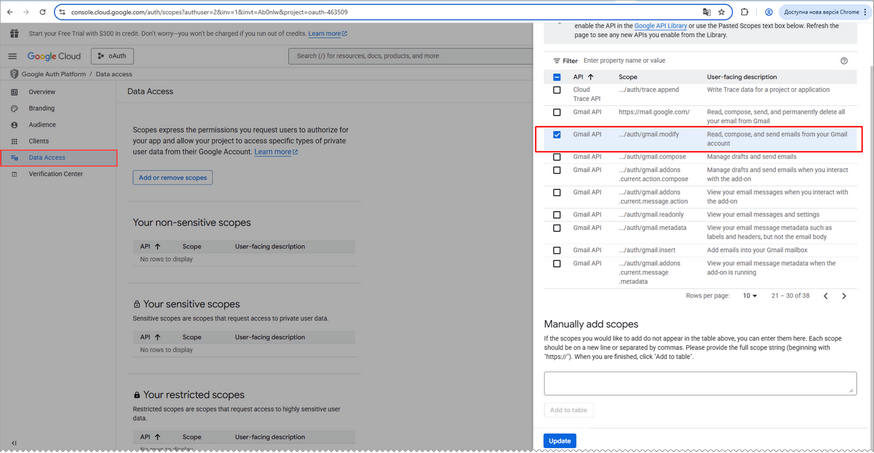Check the gmail.compose scope checkbox
874x453 pixels.
click(x=557, y=157)
